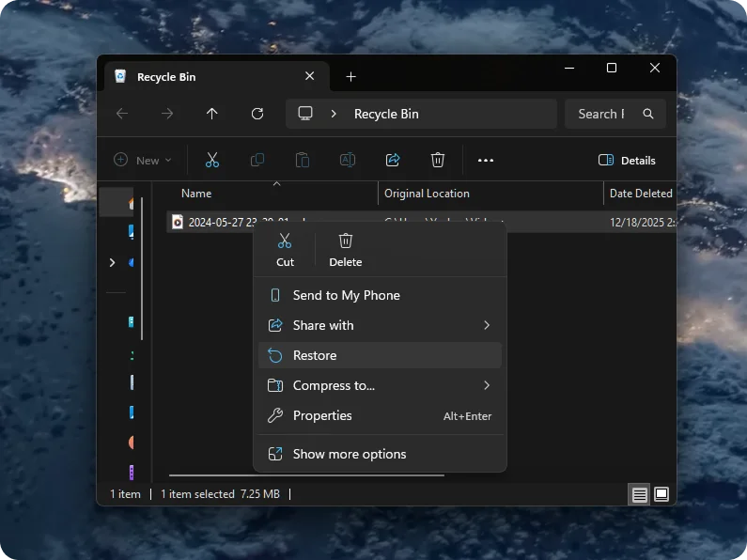
Task: Open the Share with submenu
Action: 380,325
